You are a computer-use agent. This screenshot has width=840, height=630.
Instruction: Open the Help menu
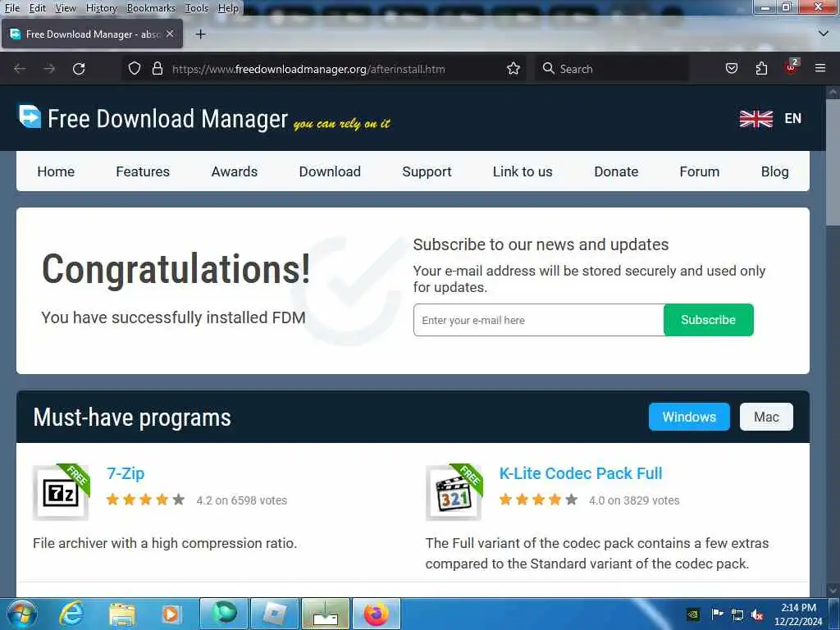(x=228, y=8)
